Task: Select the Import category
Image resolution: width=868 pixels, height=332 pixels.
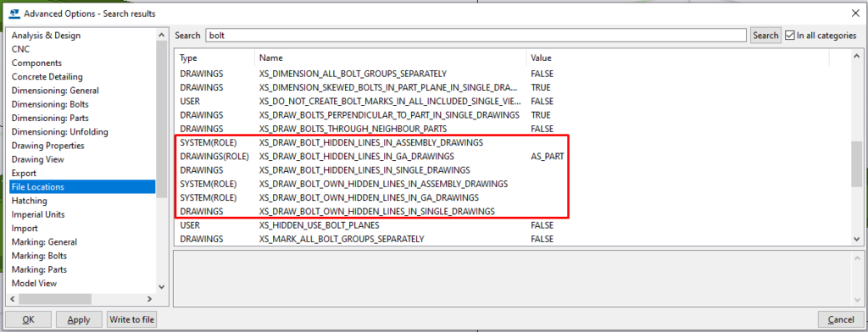Action: [25, 228]
